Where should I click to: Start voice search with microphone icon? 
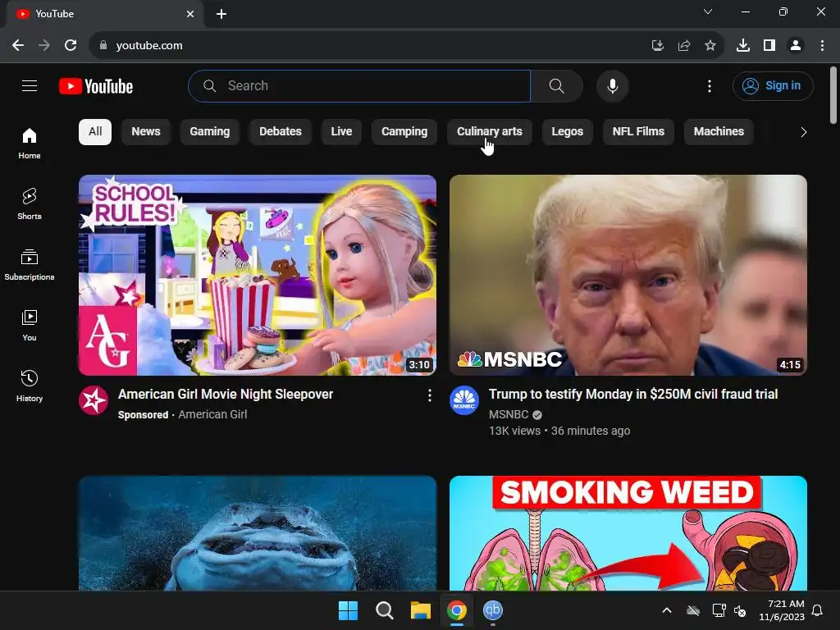click(612, 85)
